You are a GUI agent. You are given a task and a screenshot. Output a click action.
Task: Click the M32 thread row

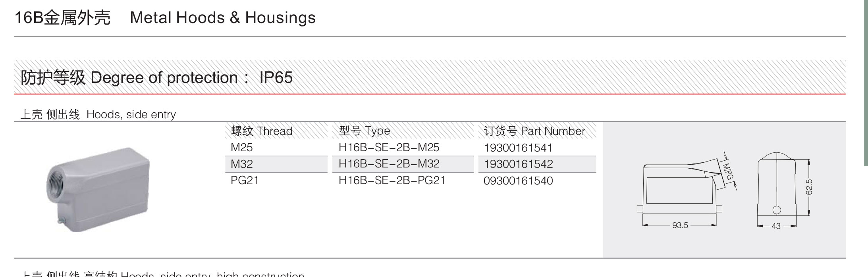click(276, 164)
